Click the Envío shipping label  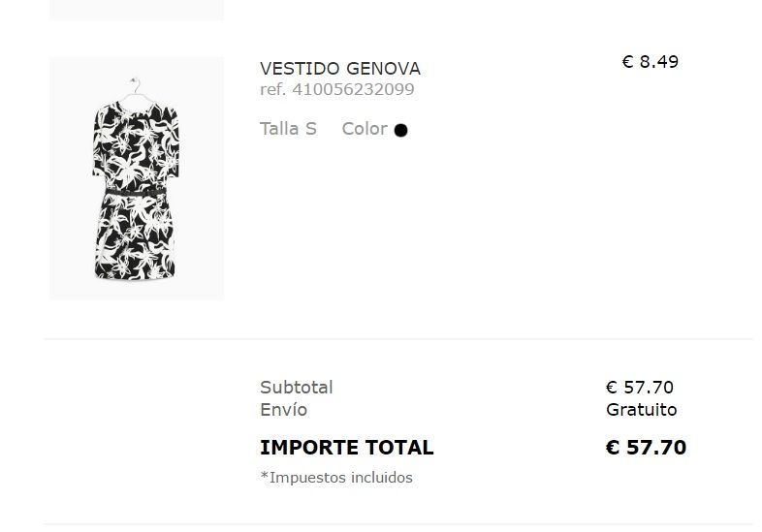point(284,410)
